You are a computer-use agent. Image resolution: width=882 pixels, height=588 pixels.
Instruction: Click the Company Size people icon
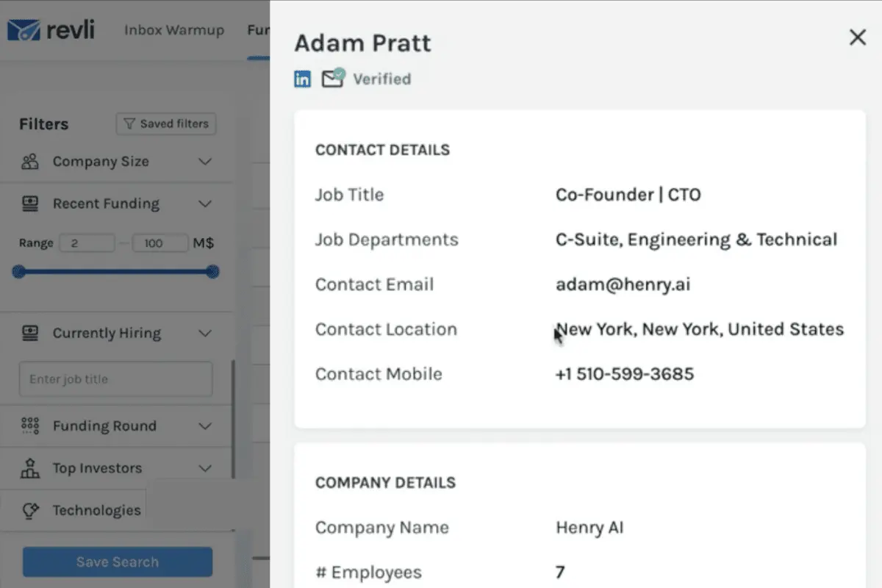pyautogui.click(x=30, y=162)
